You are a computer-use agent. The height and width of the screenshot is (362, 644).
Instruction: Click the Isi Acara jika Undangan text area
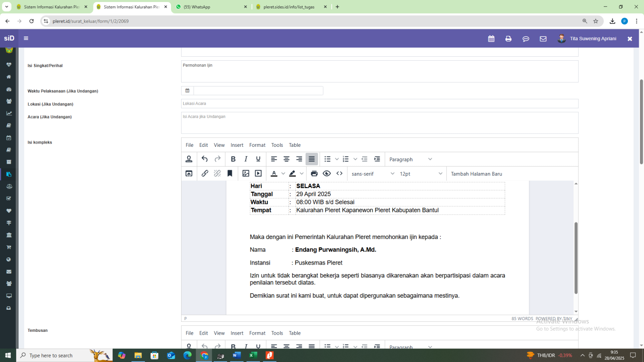click(380, 123)
